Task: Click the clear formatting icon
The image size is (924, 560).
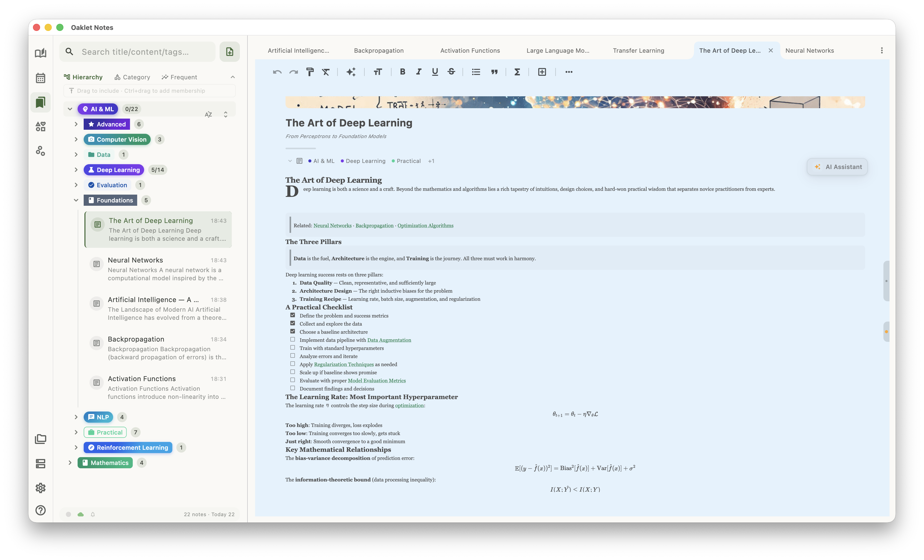Action: click(x=326, y=72)
